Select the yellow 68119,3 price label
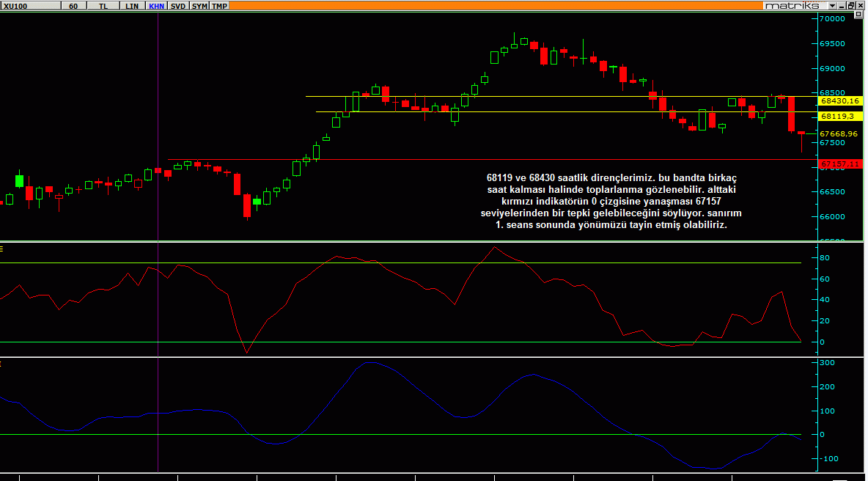This screenshot has width=868, height=481. (x=840, y=116)
